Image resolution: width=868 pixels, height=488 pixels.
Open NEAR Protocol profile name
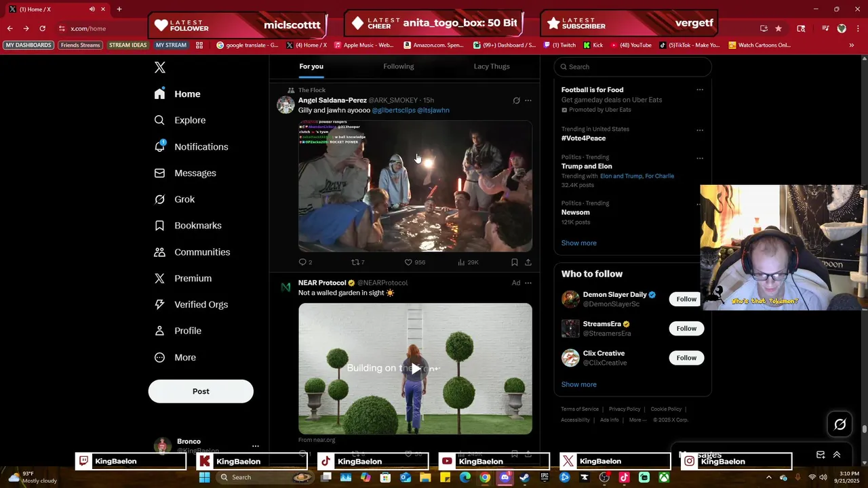tap(322, 283)
